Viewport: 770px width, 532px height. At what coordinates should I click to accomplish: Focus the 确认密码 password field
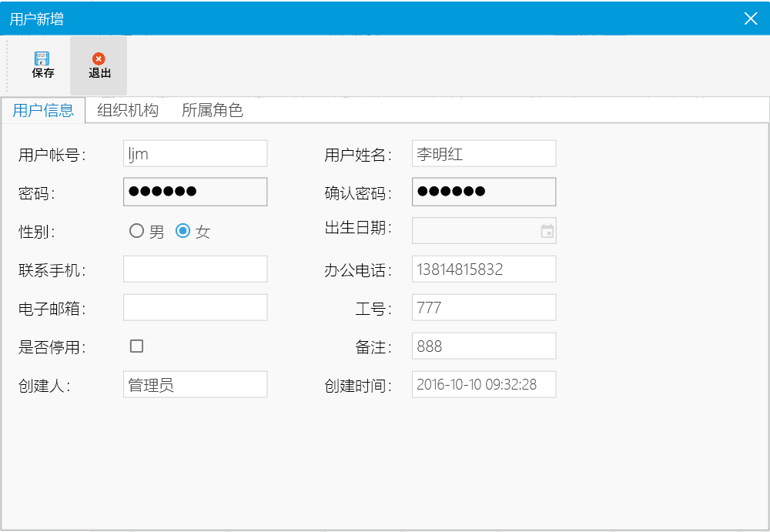[x=484, y=192]
